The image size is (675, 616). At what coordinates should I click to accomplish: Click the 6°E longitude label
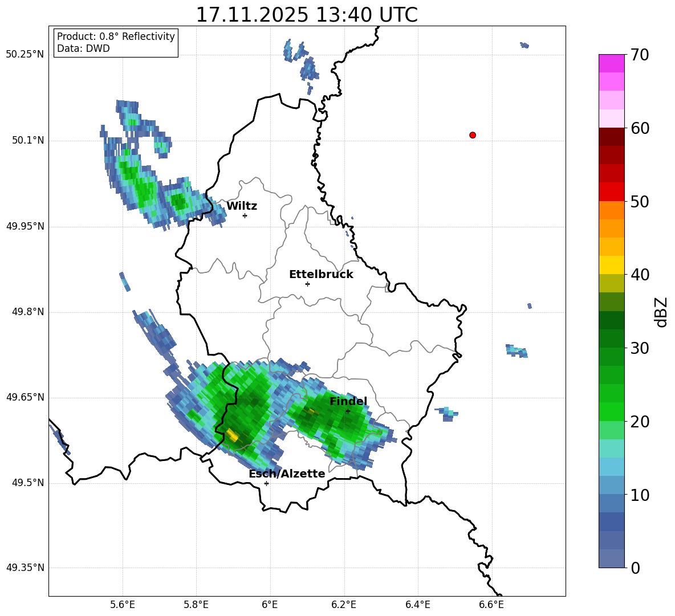click(270, 605)
